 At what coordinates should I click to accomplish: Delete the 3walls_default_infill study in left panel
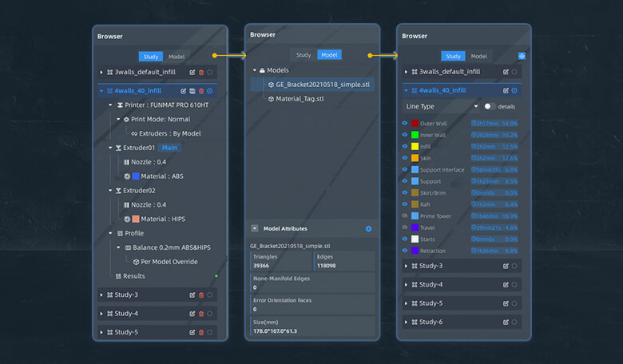click(x=200, y=72)
